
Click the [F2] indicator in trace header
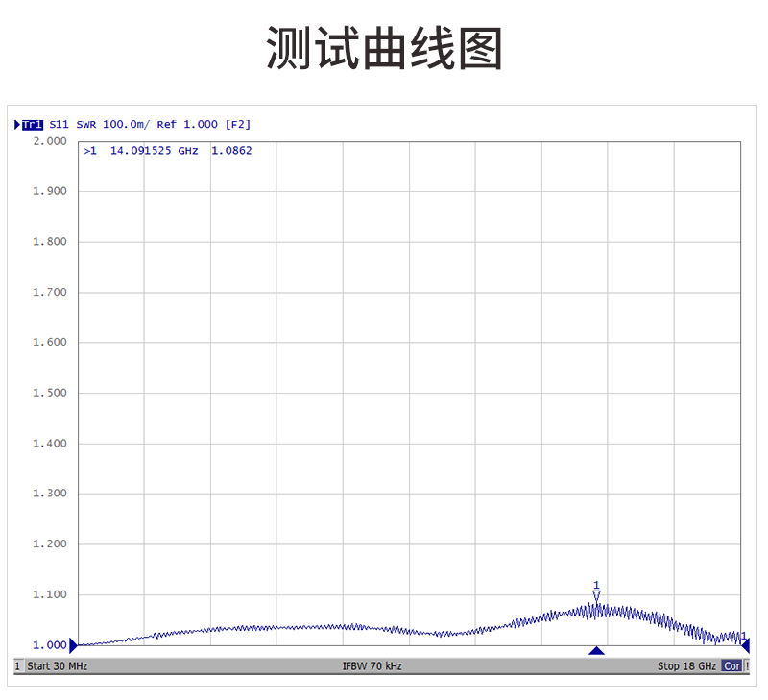point(237,124)
